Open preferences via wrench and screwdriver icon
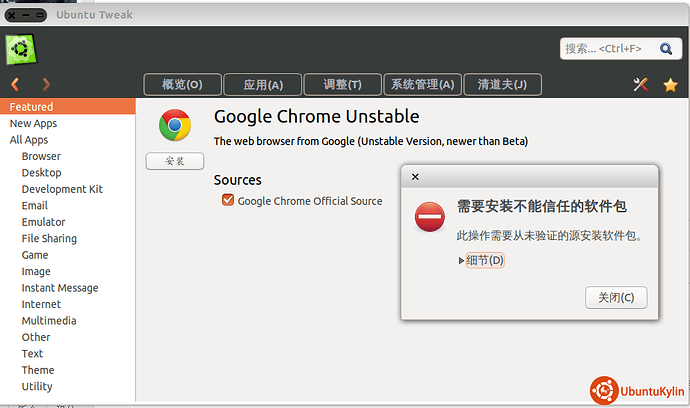This screenshot has width=690, height=408. click(640, 84)
